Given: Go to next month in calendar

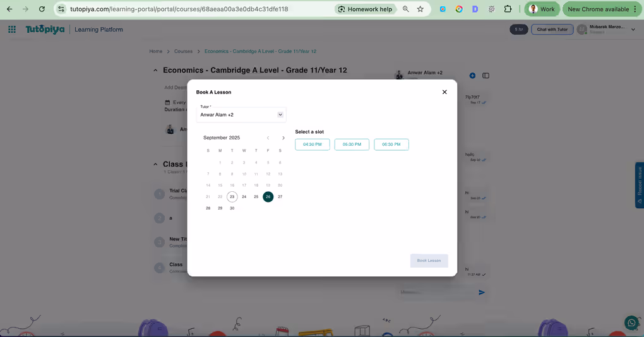Looking at the screenshot, I should click(283, 138).
